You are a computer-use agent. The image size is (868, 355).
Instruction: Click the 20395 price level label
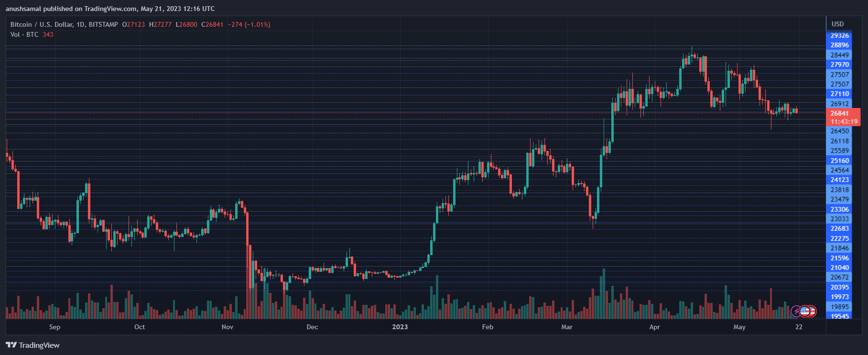coord(839,287)
